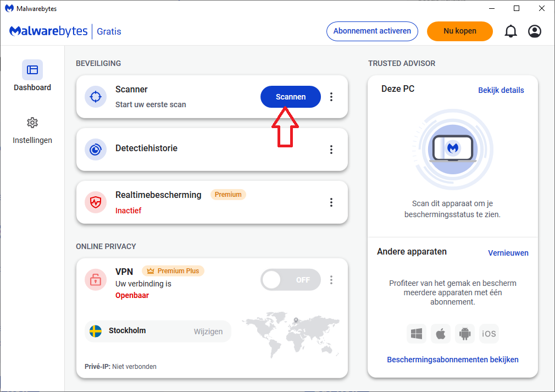The height and width of the screenshot is (392, 555).
Task: Click the Realtimebescherming title
Action: click(x=158, y=195)
